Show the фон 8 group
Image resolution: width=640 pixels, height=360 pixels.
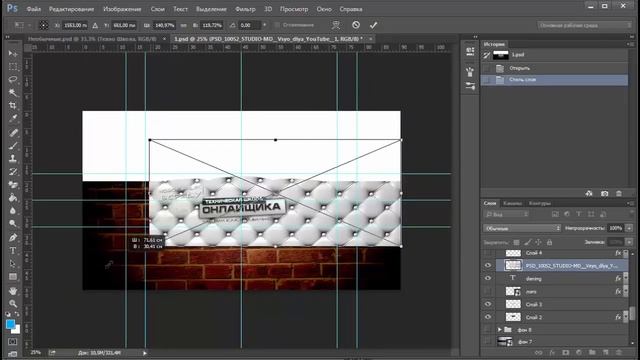[488, 329]
